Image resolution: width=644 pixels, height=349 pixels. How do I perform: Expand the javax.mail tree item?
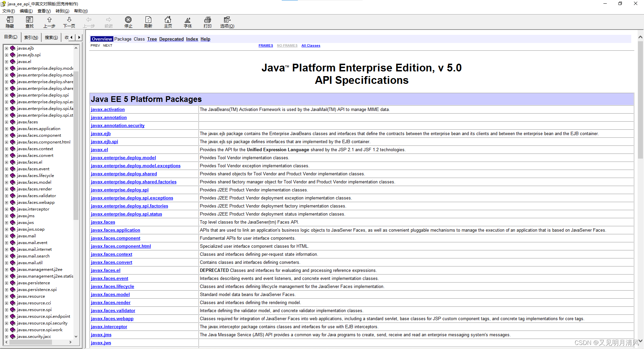(x=6, y=236)
